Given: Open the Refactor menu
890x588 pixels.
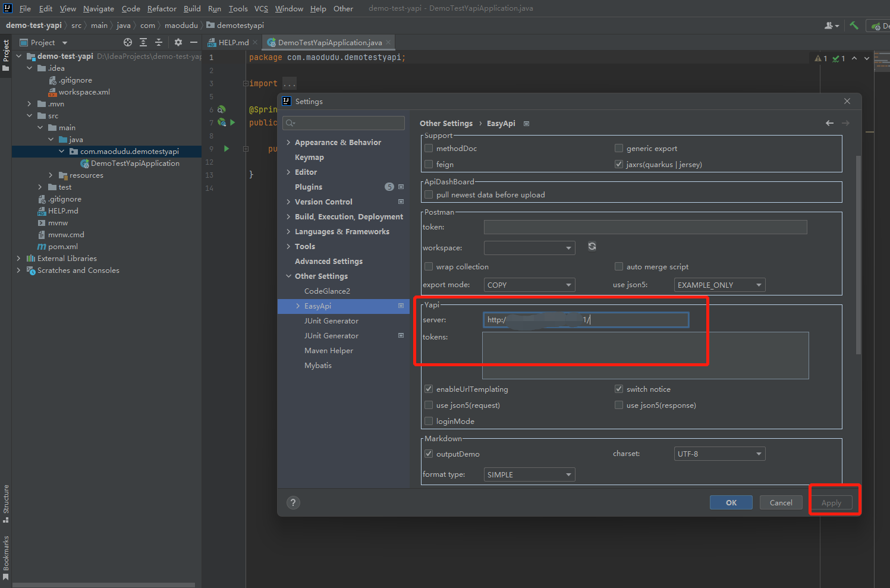Looking at the screenshot, I should point(162,8).
